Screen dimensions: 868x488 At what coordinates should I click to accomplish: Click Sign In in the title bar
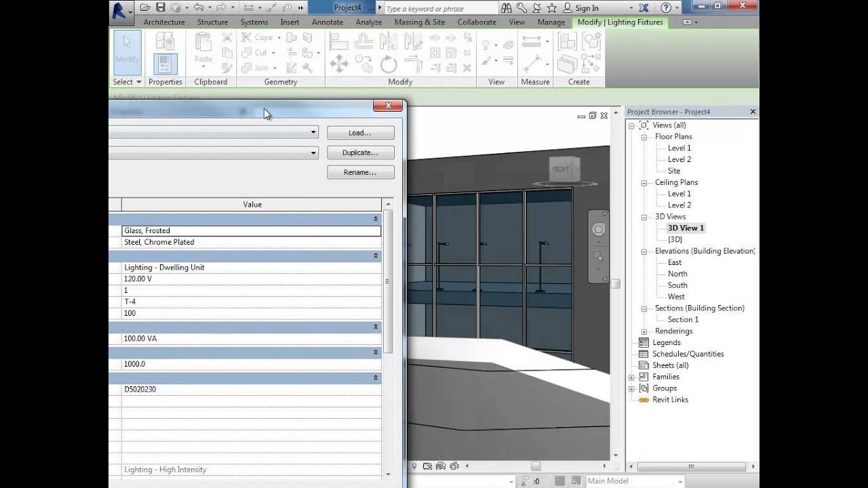tap(587, 8)
